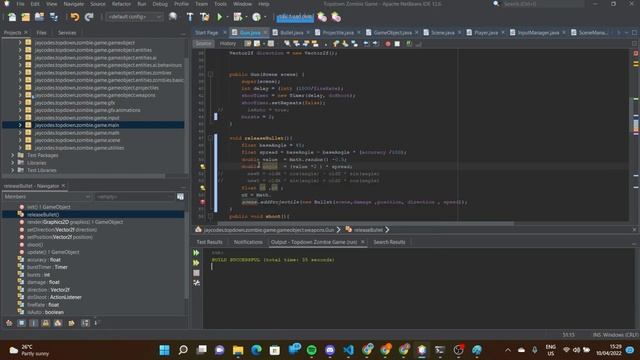Open the File menu

(x=20, y=4)
